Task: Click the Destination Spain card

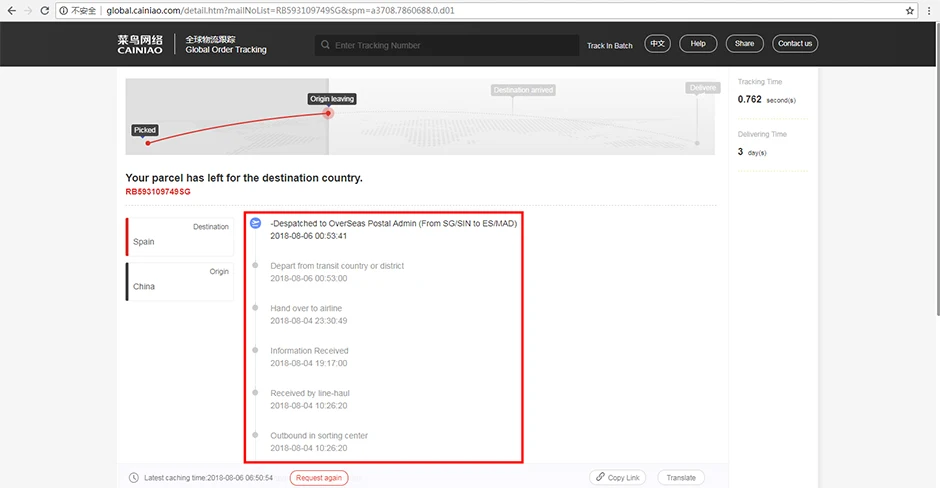Action: pyautogui.click(x=180, y=237)
